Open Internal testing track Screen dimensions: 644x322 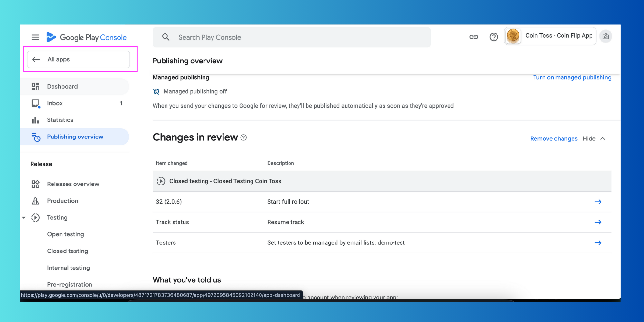[68, 268]
